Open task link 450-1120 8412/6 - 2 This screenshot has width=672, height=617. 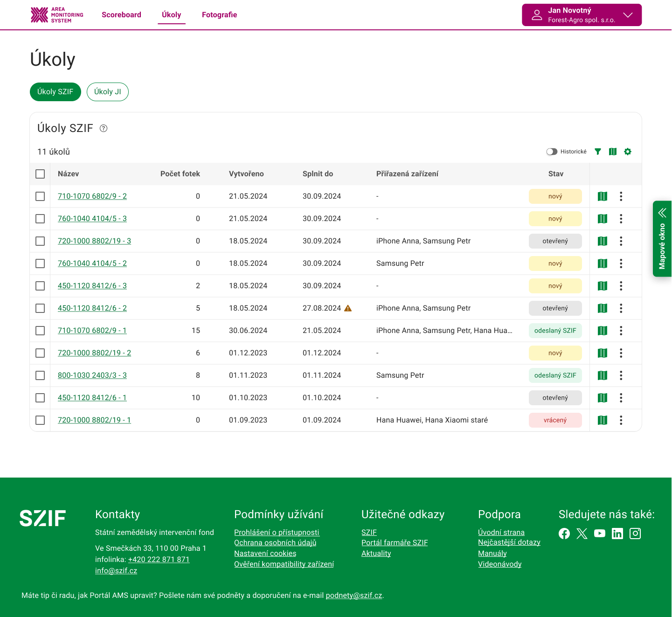tap(92, 308)
